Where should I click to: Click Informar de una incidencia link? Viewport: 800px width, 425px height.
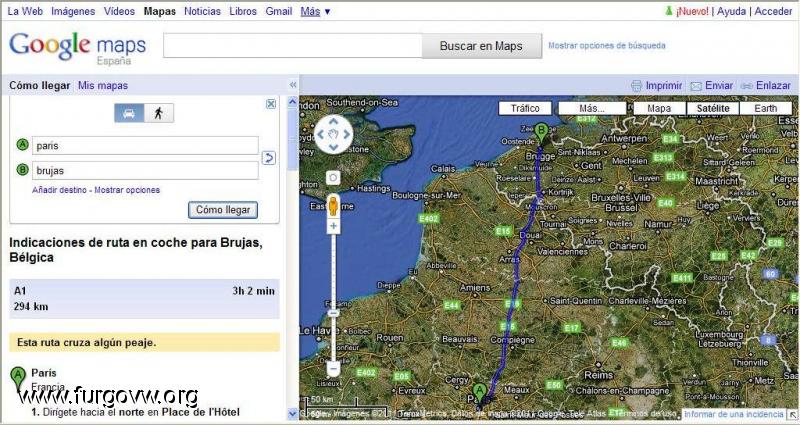pos(733,414)
